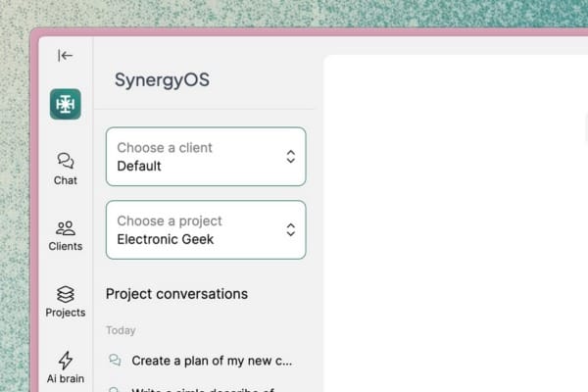Click the up-down chevron beside Electronic Geek

pyautogui.click(x=291, y=229)
